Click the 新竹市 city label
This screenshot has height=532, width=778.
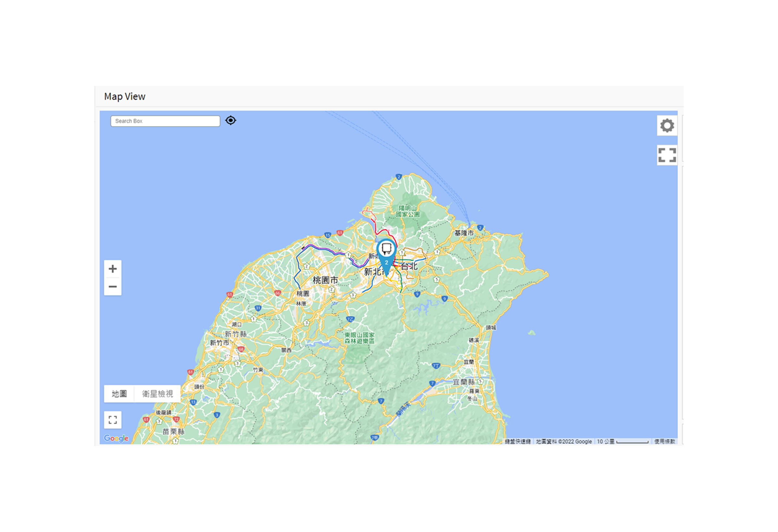tap(219, 343)
